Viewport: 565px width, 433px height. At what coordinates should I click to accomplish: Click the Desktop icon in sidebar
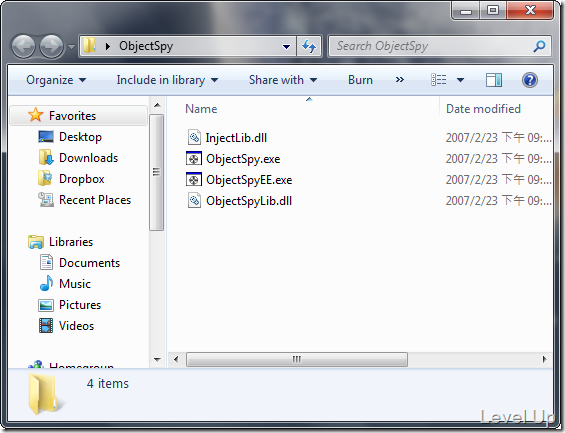click(46, 137)
